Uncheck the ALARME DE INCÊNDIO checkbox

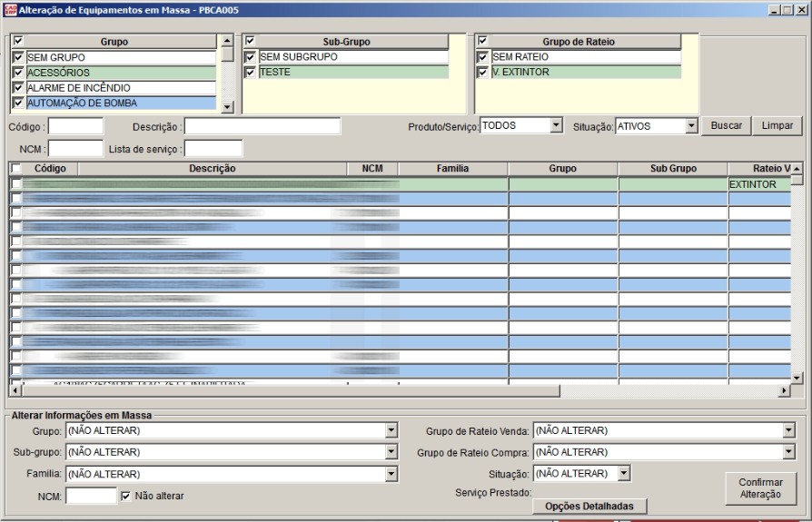tap(18, 87)
